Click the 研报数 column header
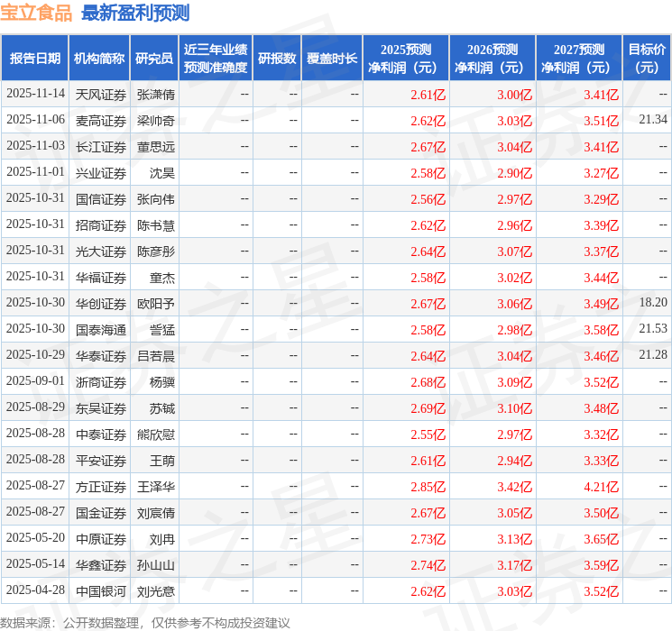672x631 pixels. click(x=277, y=59)
